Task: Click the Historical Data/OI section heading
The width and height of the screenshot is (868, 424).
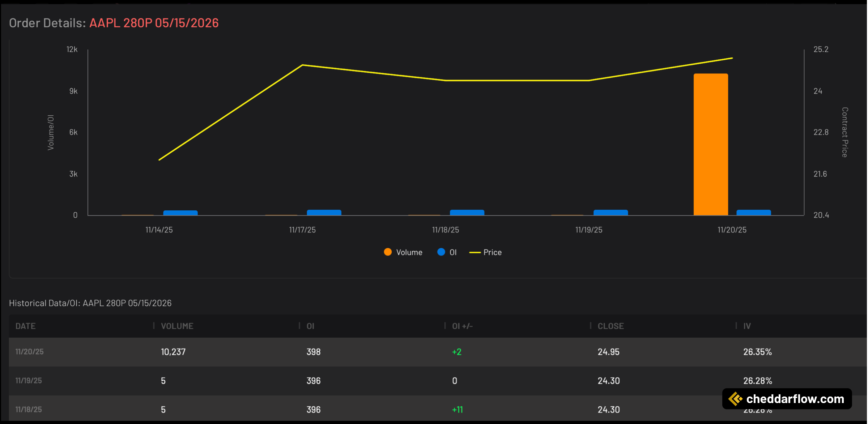Action: 90,303
